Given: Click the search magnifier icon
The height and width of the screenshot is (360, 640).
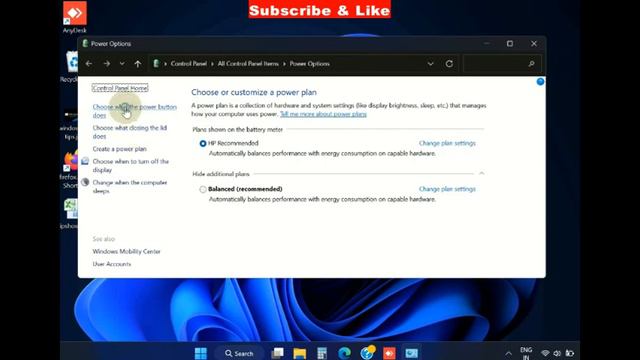Looking at the screenshot, I should 531,64.
